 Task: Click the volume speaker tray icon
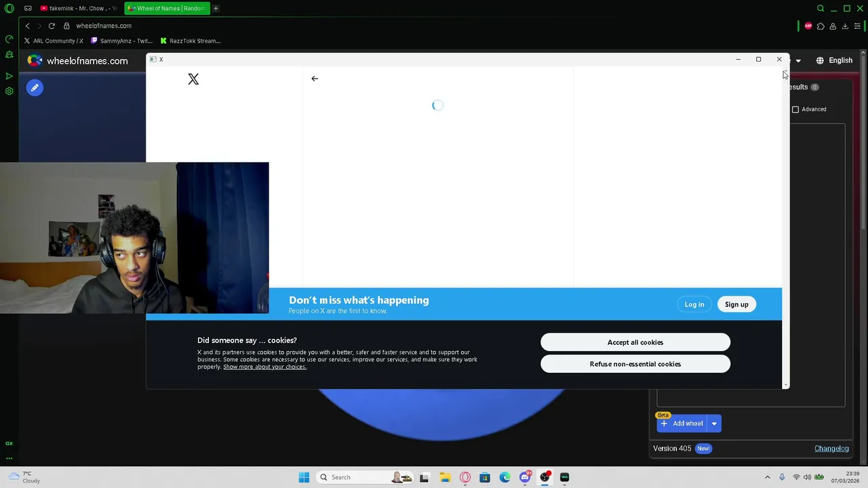pyautogui.click(x=807, y=477)
